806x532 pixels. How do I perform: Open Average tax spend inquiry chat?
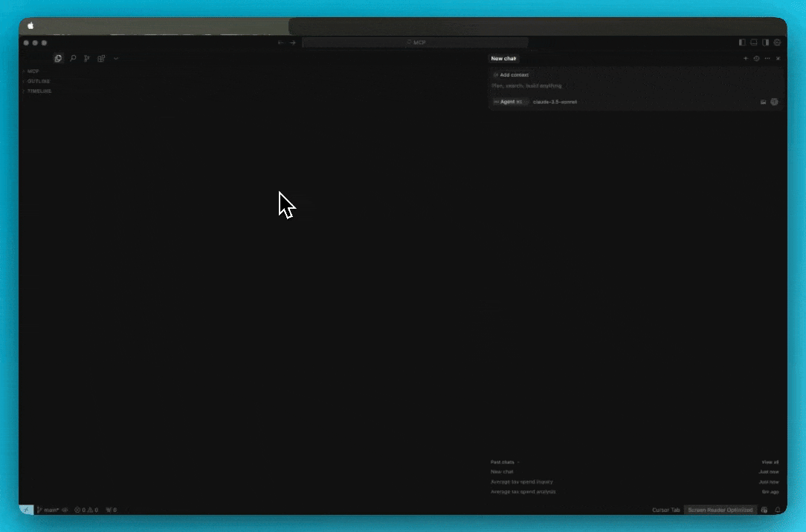coord(522,481)
